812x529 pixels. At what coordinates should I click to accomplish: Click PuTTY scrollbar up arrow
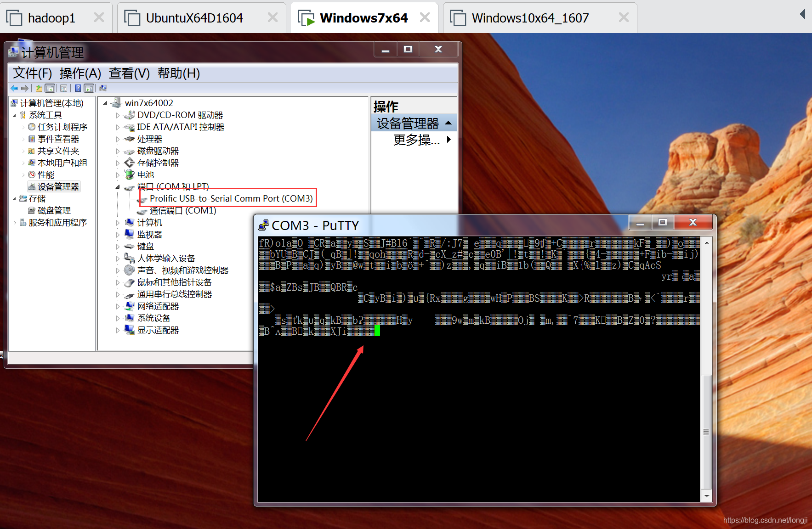pyautogui.click(x=707, y=242)
